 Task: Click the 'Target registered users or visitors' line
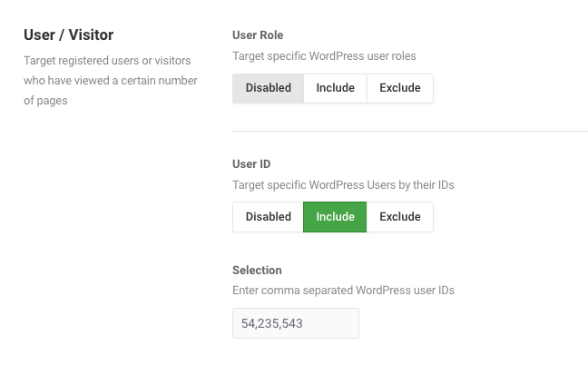(107, 61)
